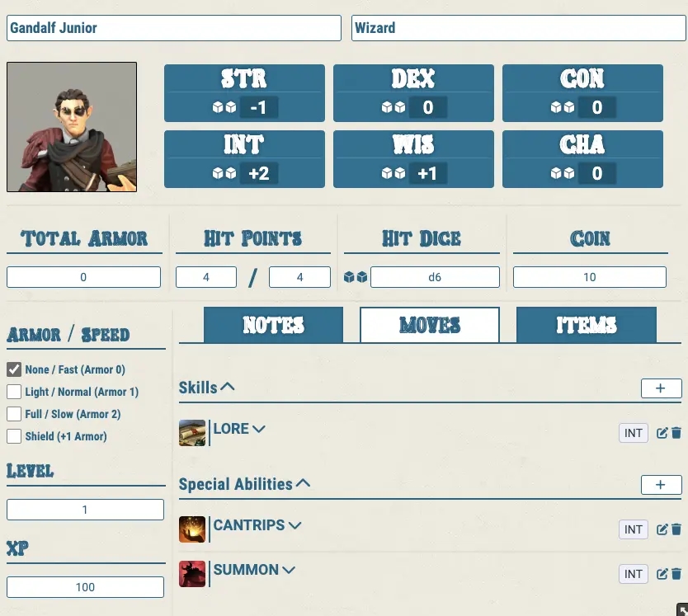
Task: Add a new skill with plus button
Action: click(x=661, y=388)
